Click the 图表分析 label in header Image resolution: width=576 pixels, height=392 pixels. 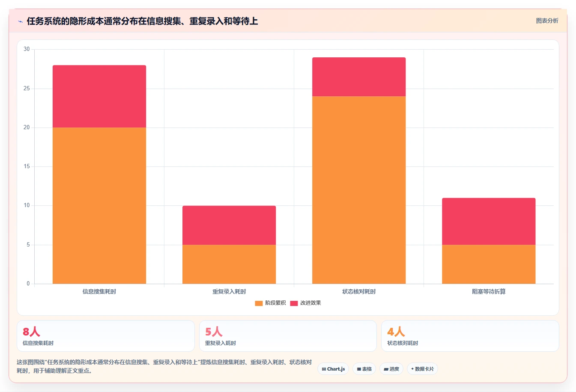pyautogui.click(x=547, y=21)
